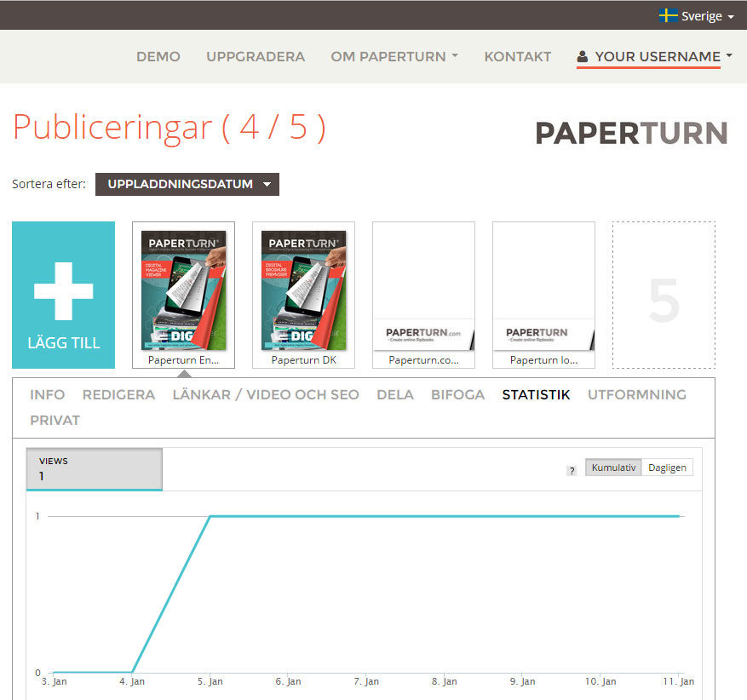Select the VIEWS statistics panel

coord(95,469)
